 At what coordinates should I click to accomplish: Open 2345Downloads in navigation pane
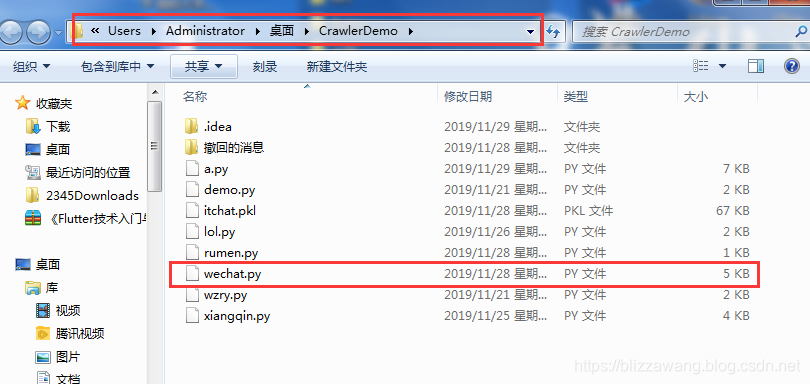point(92,196)
